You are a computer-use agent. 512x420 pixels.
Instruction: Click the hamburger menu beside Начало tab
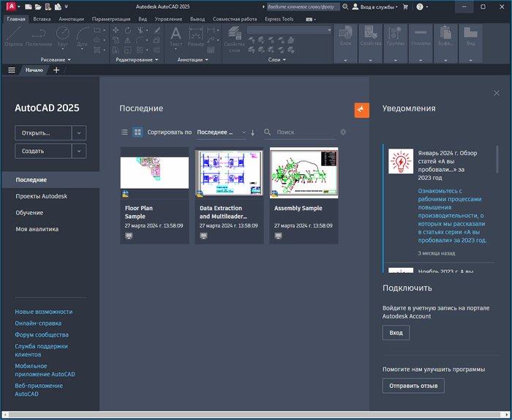coord(11,70)
